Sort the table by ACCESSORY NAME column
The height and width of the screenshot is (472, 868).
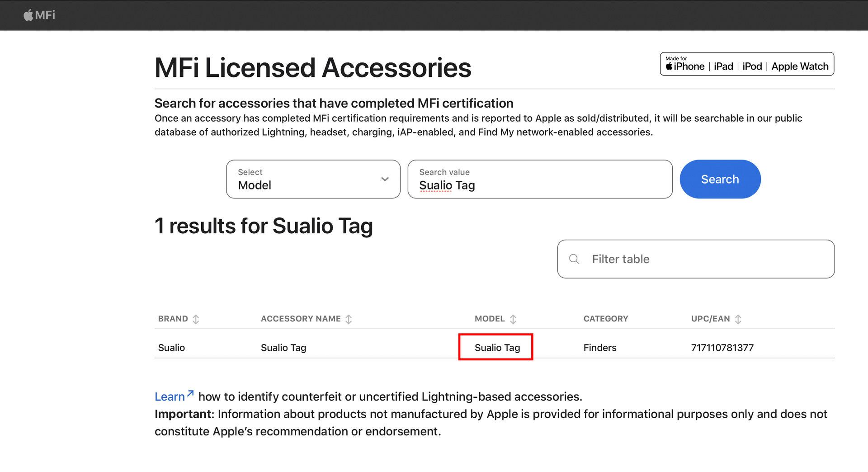tap(349, 319)
